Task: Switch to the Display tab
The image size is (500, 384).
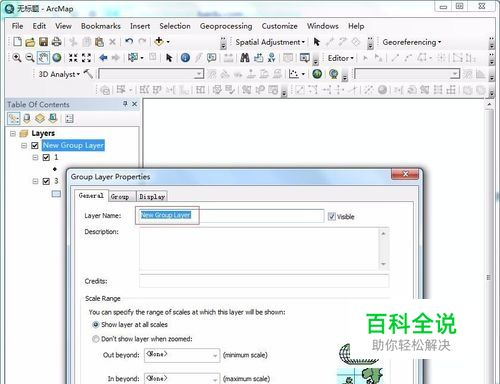Action: [152, 197]
